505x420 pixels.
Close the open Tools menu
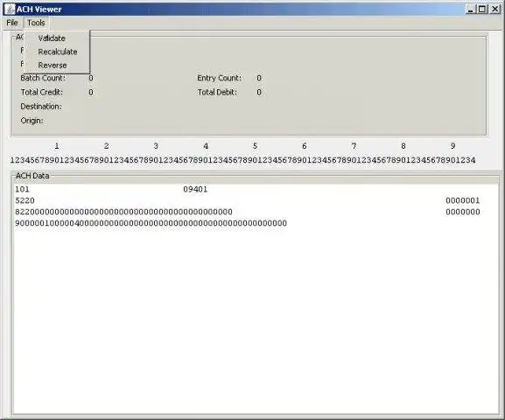tap(36, 23)
